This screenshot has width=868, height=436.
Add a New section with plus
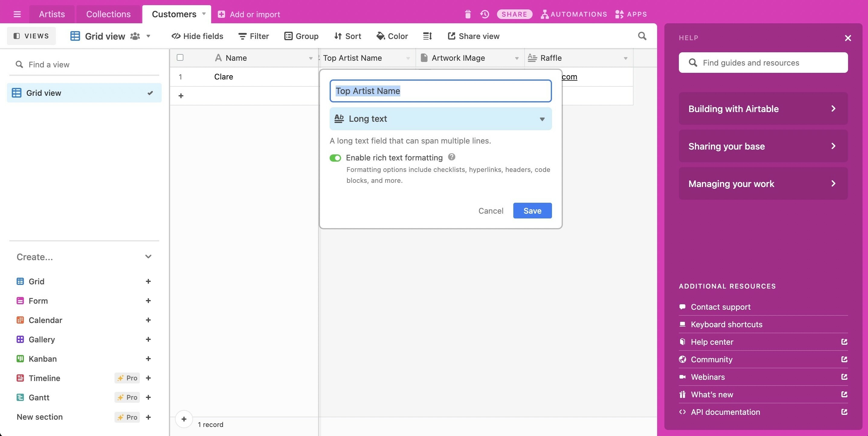(148, 417)
